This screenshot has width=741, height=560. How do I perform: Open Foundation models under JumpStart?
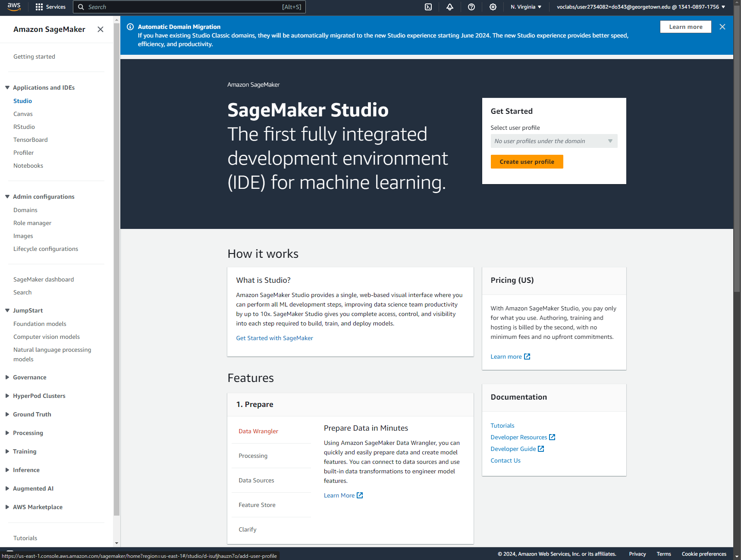40,324
